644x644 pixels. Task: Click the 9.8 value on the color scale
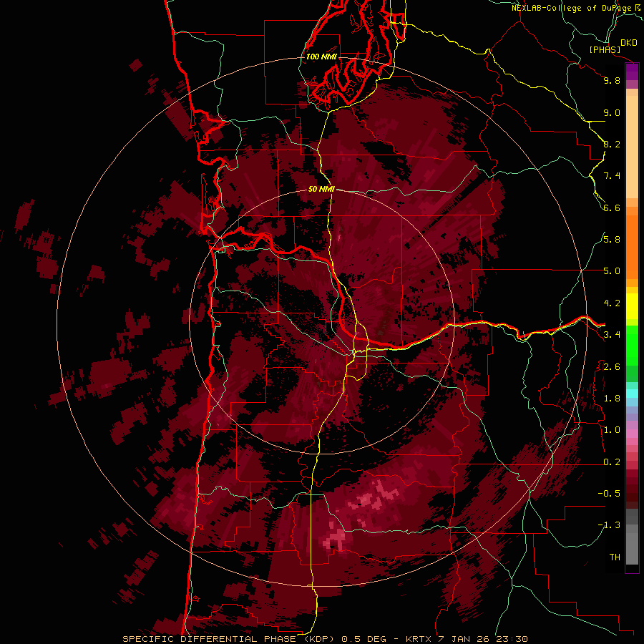click(612, 80)
